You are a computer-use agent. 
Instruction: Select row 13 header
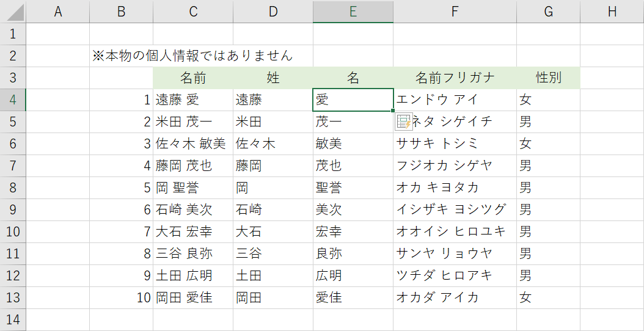click(13, 297)
